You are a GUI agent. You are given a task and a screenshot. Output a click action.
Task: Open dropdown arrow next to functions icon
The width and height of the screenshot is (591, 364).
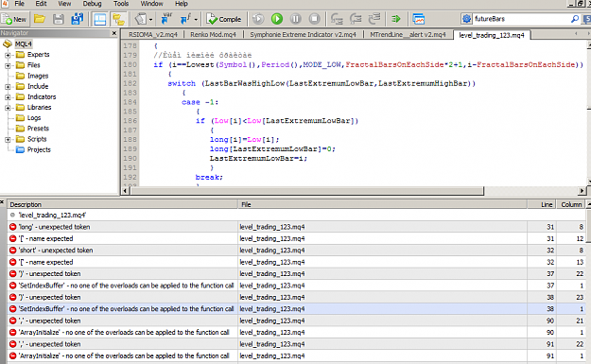[196, 19]
